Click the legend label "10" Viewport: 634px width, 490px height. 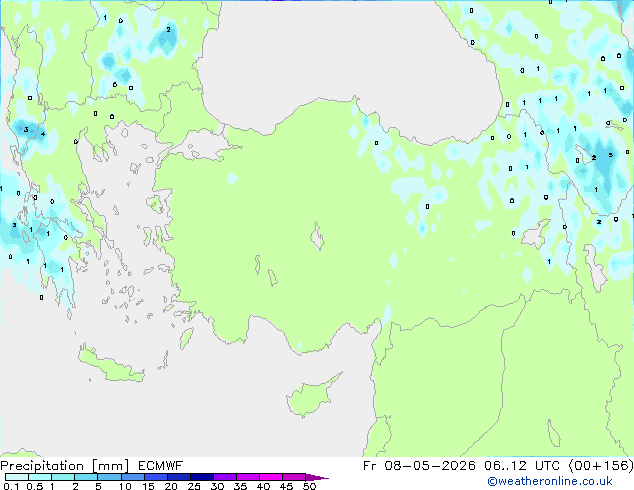click(x=125, y=486)
